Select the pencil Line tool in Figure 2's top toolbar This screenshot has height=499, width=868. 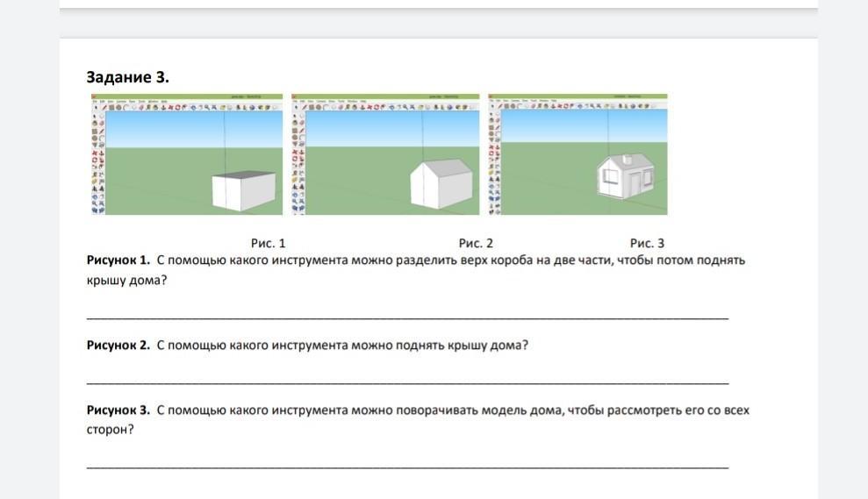(304, 107)
